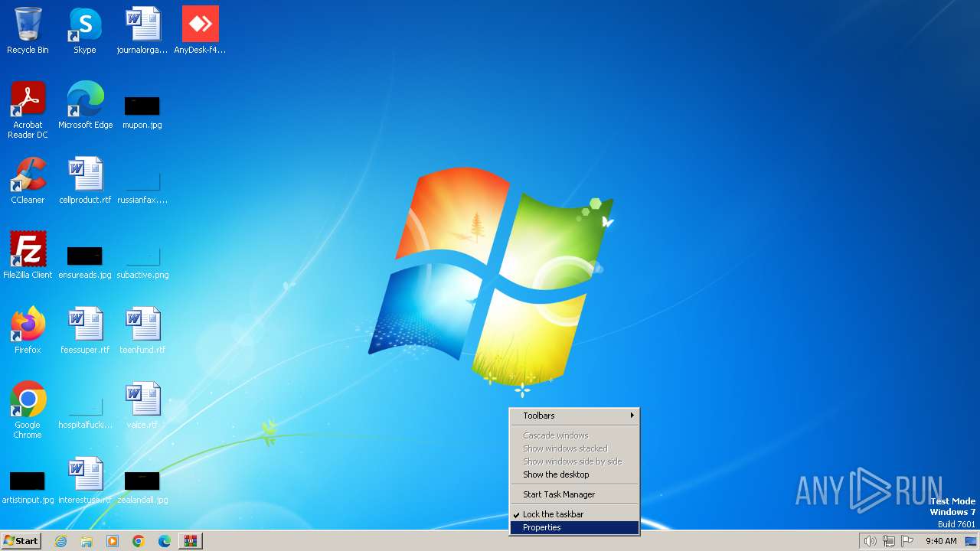Select the interestusa.rtf document

[85, 481]
